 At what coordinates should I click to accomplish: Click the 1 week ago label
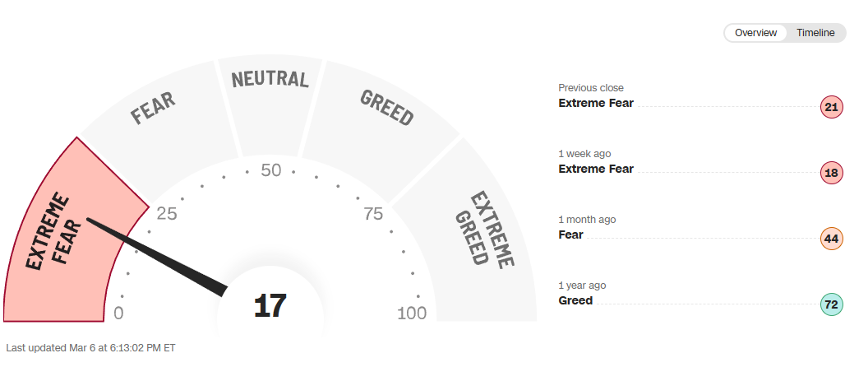pos(584,154)
